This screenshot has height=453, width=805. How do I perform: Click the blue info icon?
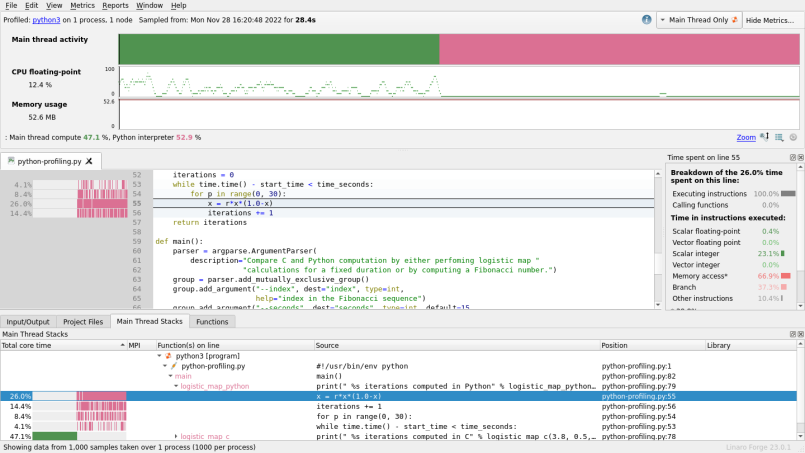click(x=646, y=20)
